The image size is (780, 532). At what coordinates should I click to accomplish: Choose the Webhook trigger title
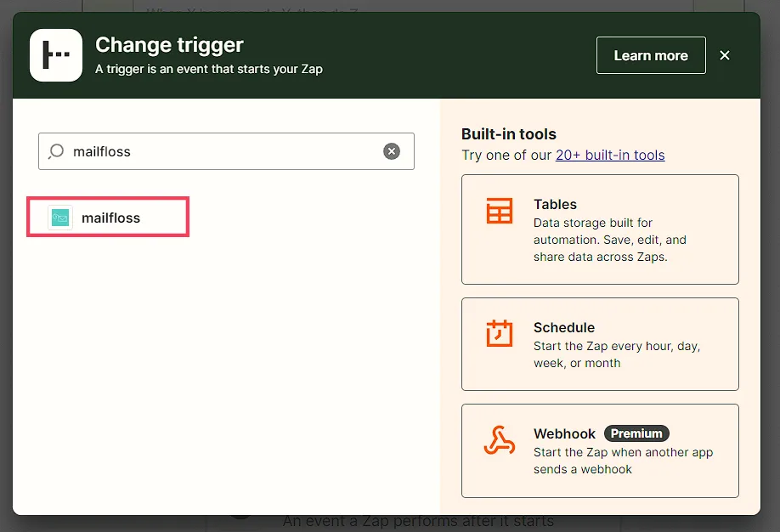[x=564, y=433]
